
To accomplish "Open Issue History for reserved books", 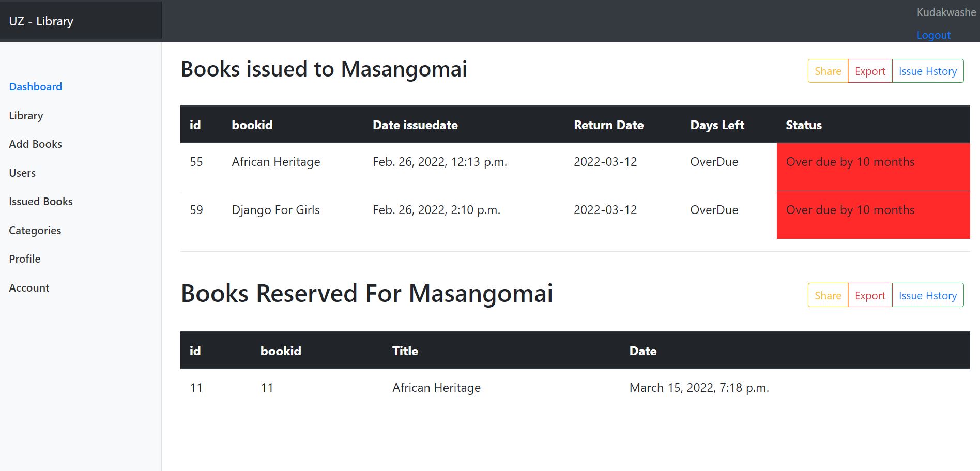I will point(928,295).
